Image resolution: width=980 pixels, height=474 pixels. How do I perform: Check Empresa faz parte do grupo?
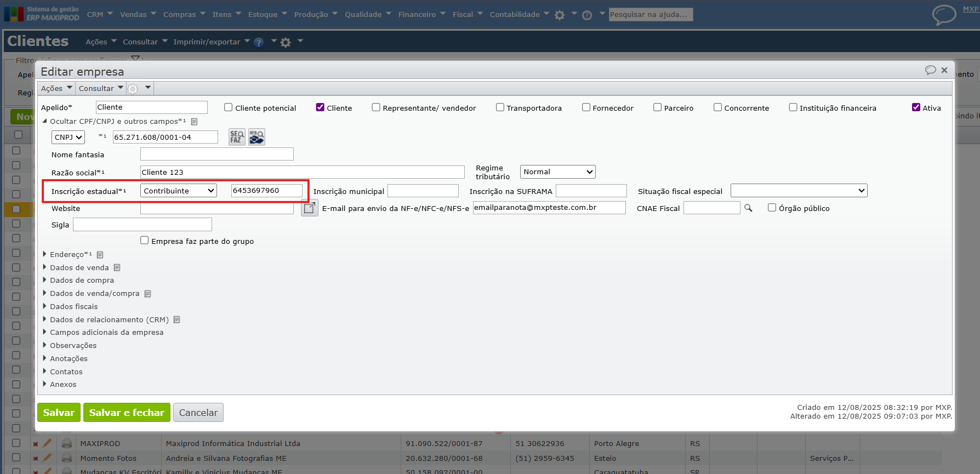pos(145,241)
